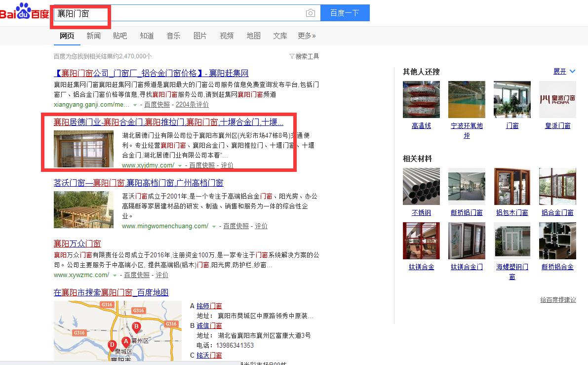Viewport: 588px width, 365px height.
Task: Open the 铝包木门窗 material link
Action: pyautogui.click(x=512, y=213)
